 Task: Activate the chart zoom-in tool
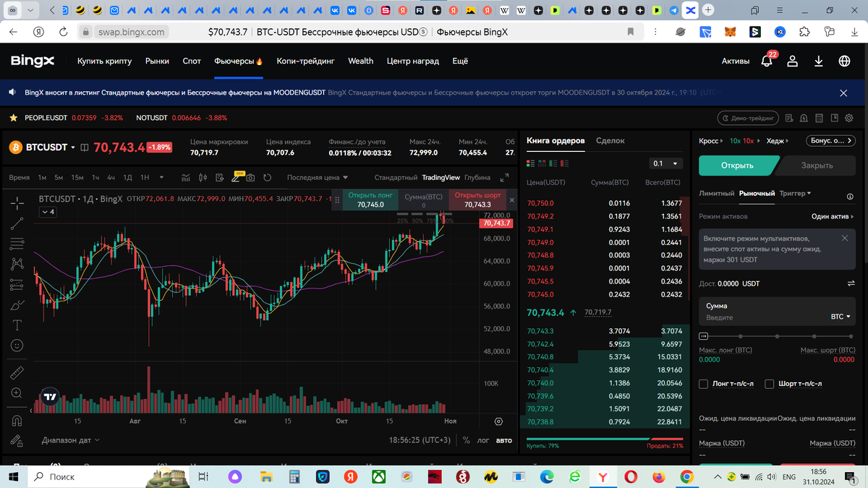pyautogui.click(x=17, y=393)
